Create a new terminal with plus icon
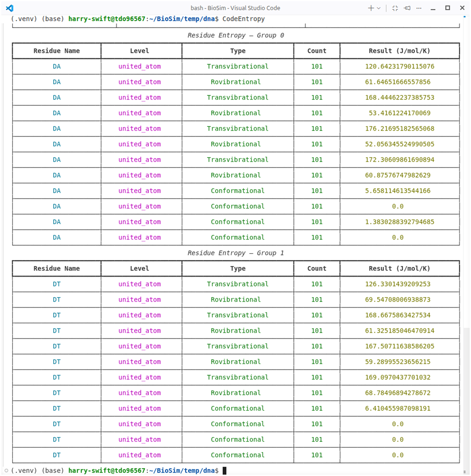471x476 pixels. pyautogui.click(x=371, y=8)
